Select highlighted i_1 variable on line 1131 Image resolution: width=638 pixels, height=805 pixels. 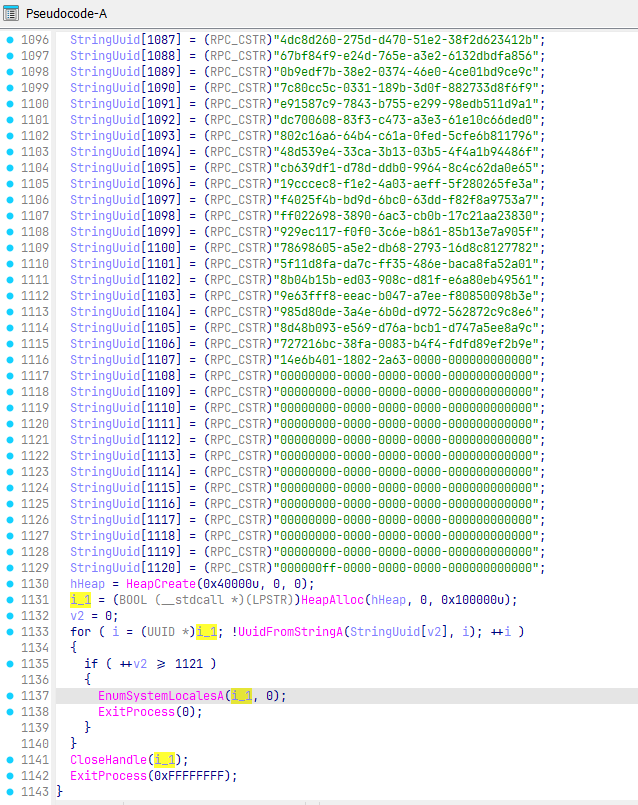tap(80, 600)
